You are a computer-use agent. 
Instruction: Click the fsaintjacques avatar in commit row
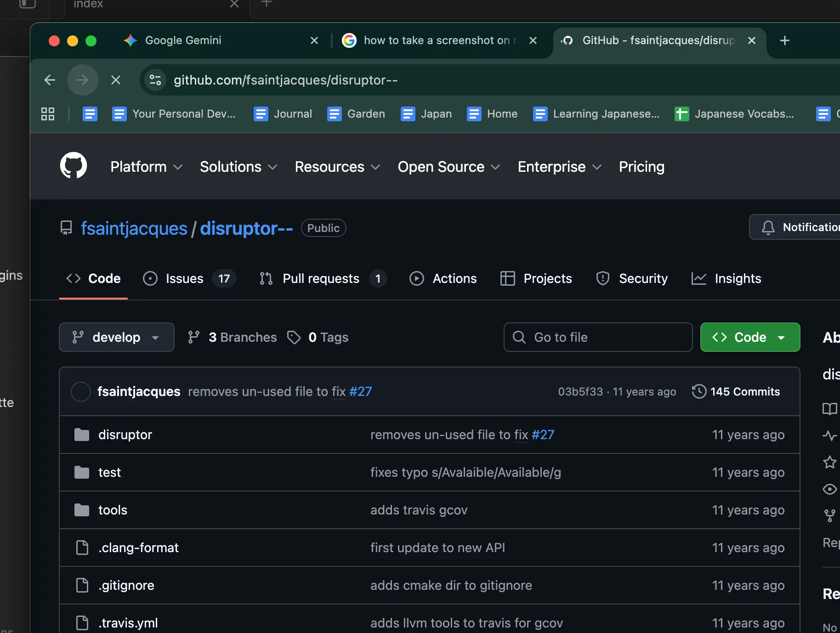[x=81, y=392]
